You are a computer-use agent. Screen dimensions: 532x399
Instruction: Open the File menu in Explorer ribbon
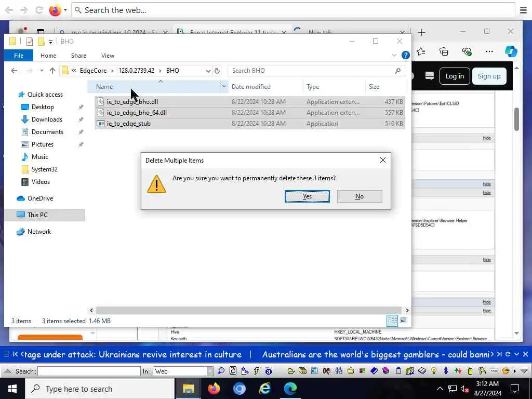(19, 56)
